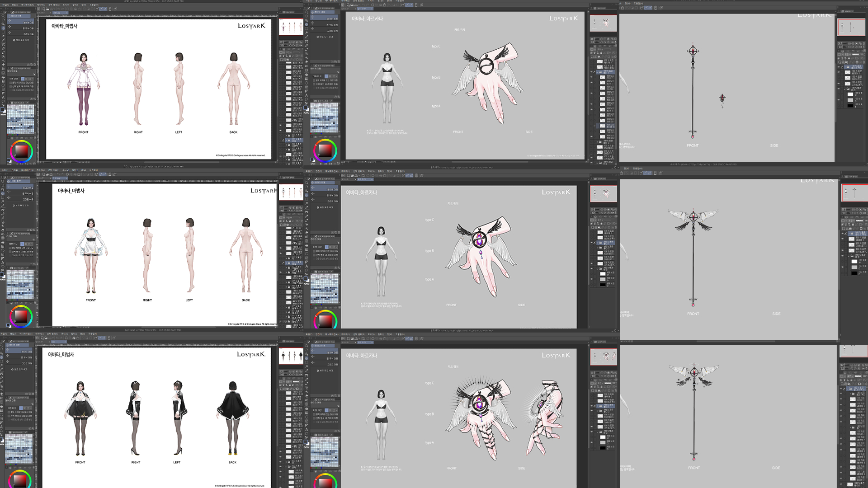Viewport: 868px width, 488px height.
Task: Toggle second checkbox in top-left Tool Property panel
Action: [10, 86]
